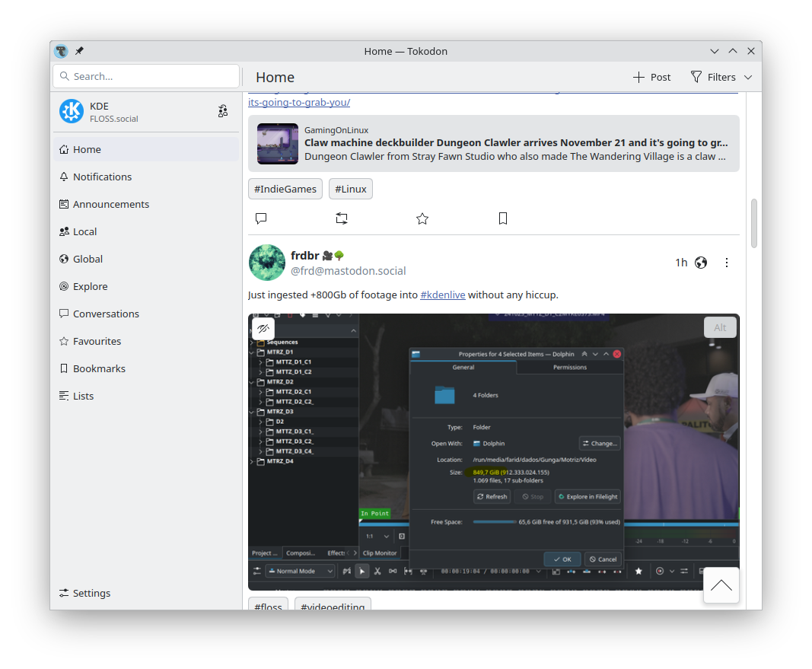Click the scroll-to-top arrow button
The width and height of the screenshot is (812, 669).
point(721,585)
